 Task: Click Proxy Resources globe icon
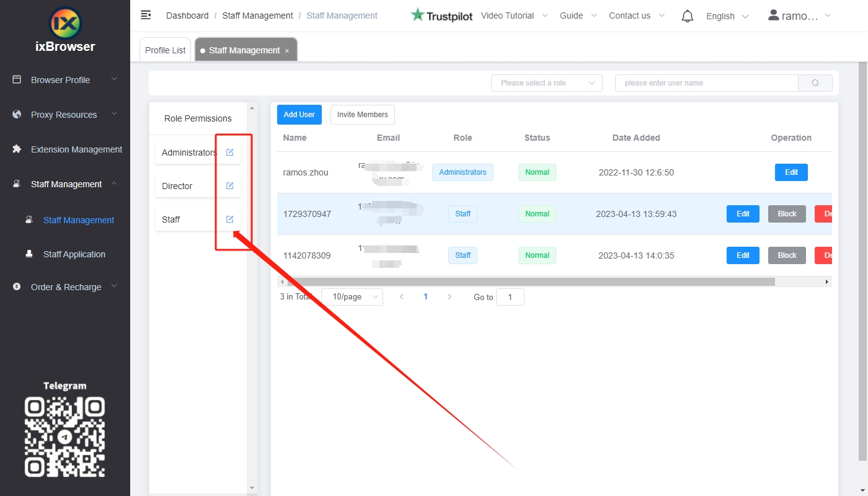tap(17, 115)
